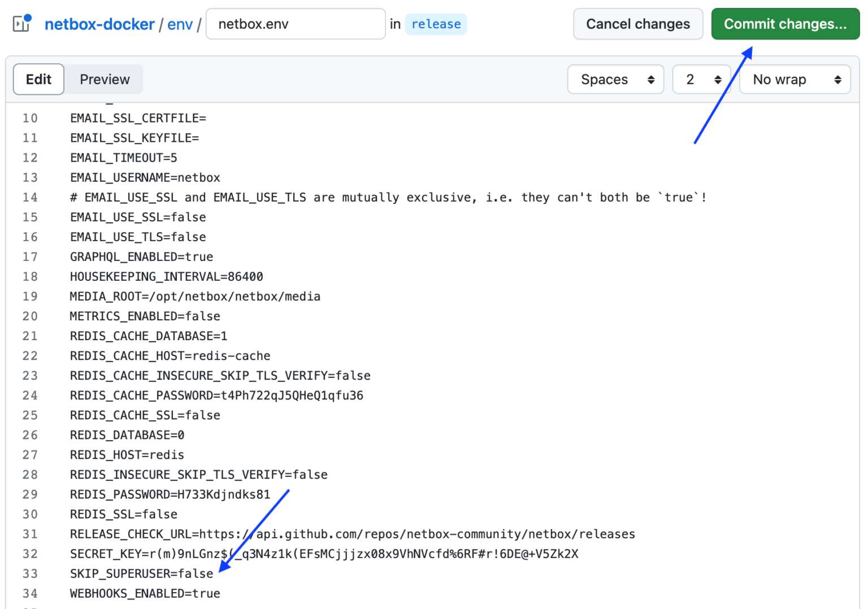The image size is (868, 609).
Task: Select the Edit tab
Action: (x=38, y=79)
